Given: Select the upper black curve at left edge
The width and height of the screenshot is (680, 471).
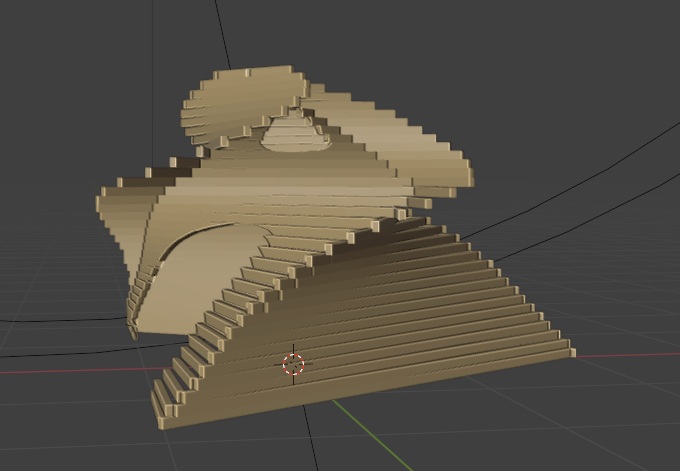Looking at the screenshot, I should 50,321.
